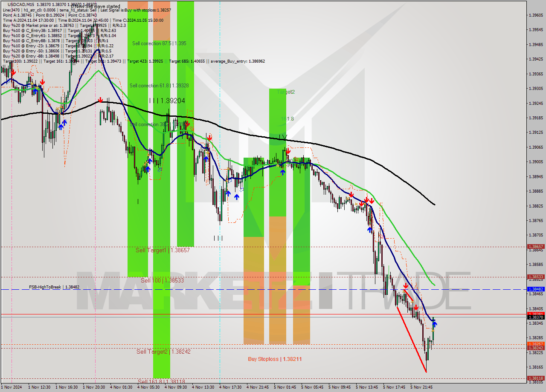The image size is (546, 392).
Task: Click the blue buy arrow at latest candle
Action: click(435, 324)
